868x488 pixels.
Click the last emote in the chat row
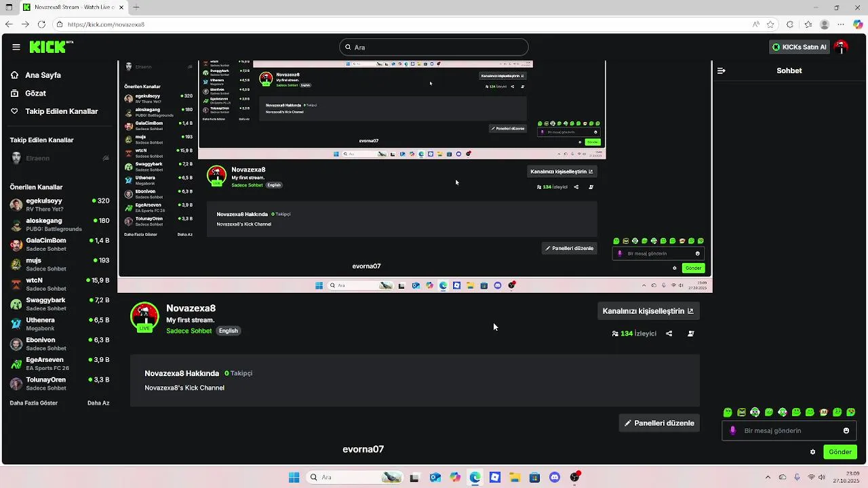(x=851, y=412)
